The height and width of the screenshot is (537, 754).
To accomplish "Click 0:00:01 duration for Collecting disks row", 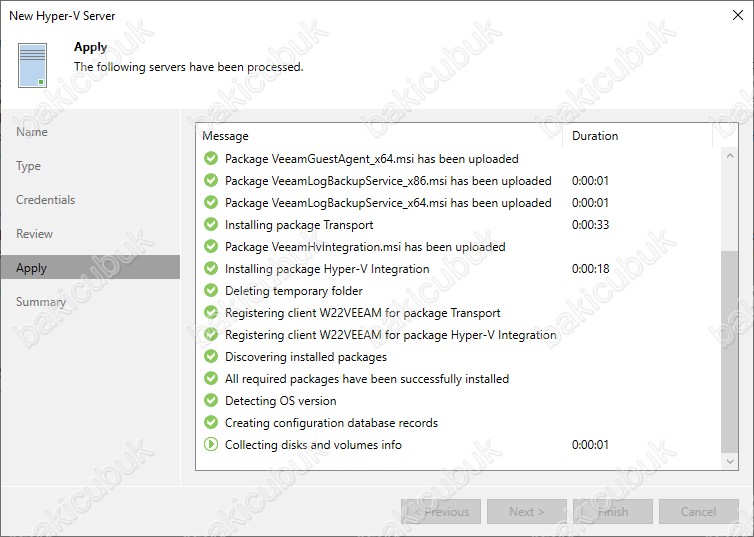I will click(591, 445).
